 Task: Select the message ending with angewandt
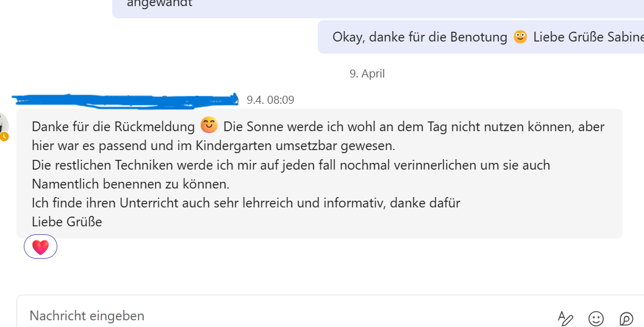(160, 3)
